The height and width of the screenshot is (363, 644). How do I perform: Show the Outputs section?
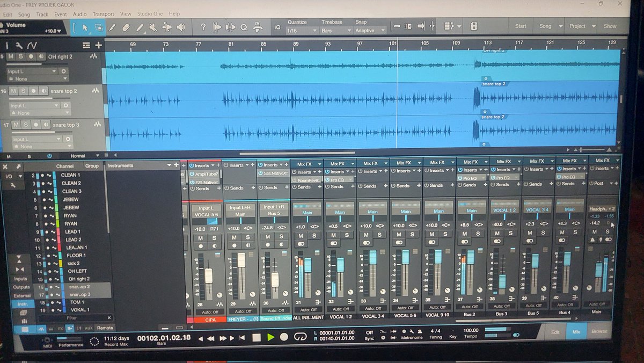(21, 287)
